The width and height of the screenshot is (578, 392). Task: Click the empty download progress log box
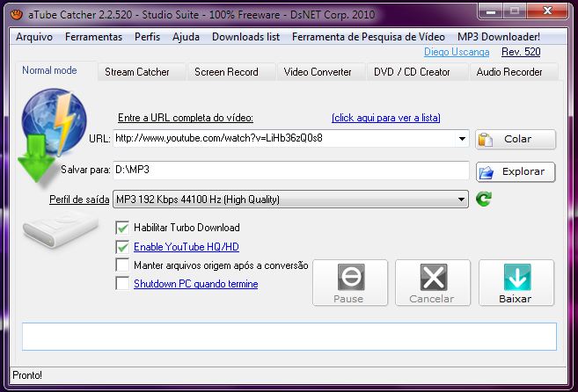(289, 337)
